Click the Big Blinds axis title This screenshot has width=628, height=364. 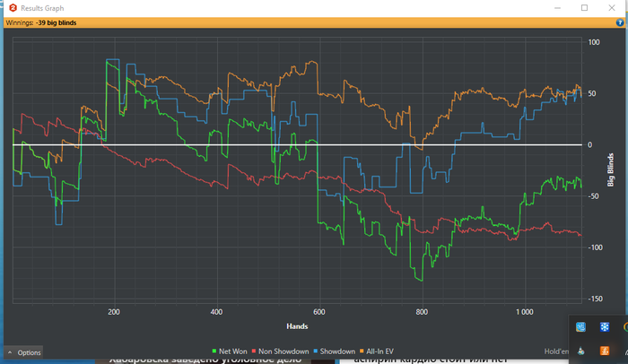pyautogui.click(x=610, y=169)
